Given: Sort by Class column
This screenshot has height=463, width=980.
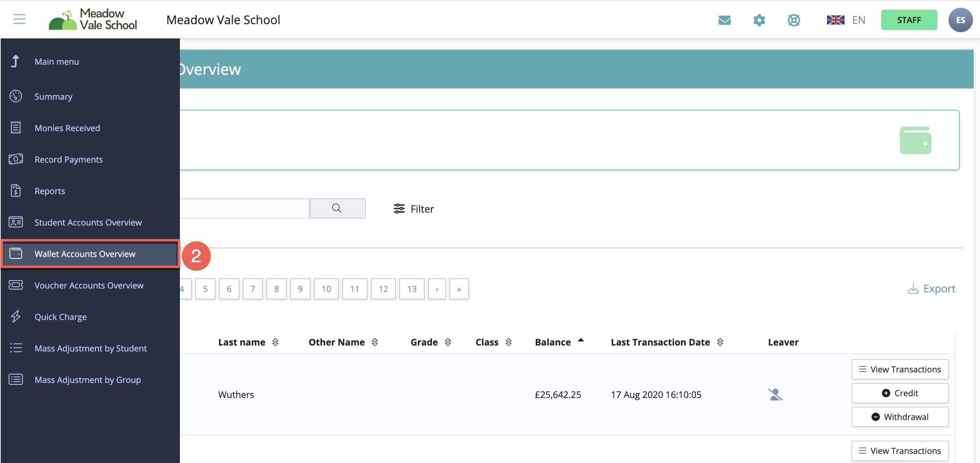Looking at the screenshot, I should [508, 342].
